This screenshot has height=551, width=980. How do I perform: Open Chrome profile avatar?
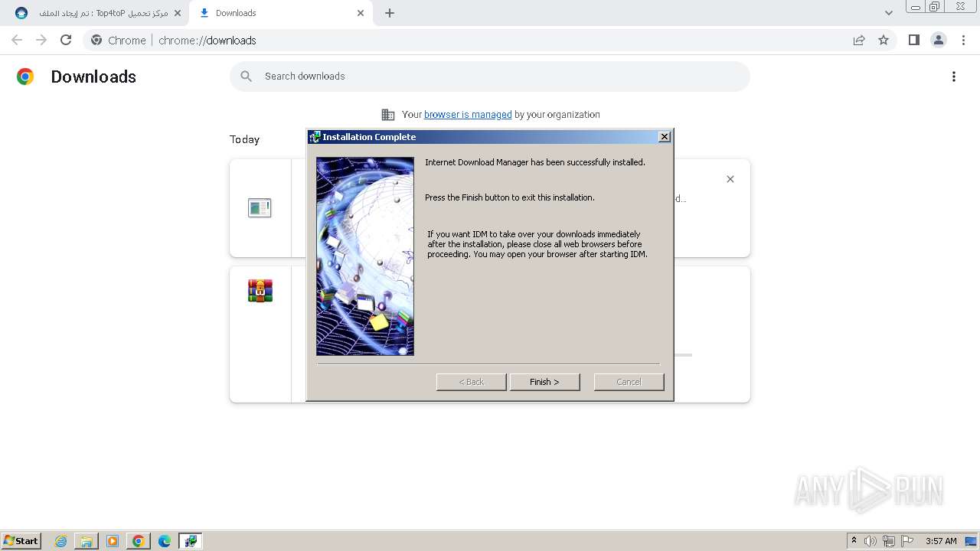[x=939, y=40]
